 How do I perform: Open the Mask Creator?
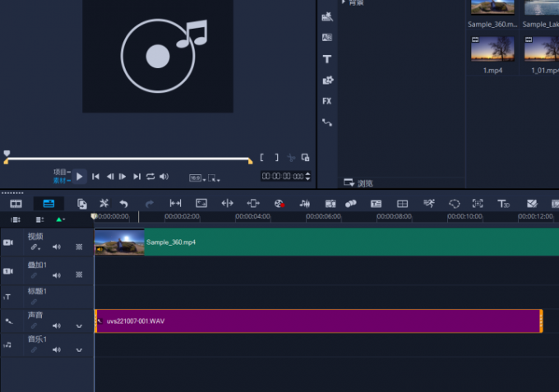click(x=455, y=204)
